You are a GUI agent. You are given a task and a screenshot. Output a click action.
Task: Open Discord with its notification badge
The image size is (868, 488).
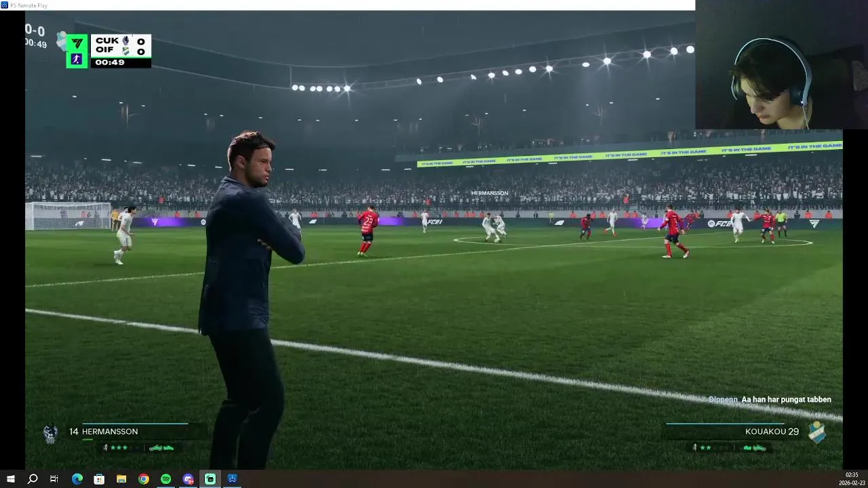pos(188,479)
